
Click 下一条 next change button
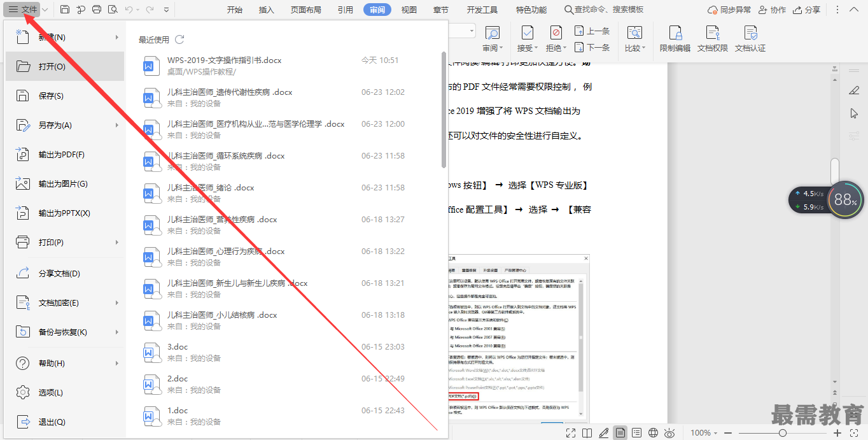[x=592, y=47]
